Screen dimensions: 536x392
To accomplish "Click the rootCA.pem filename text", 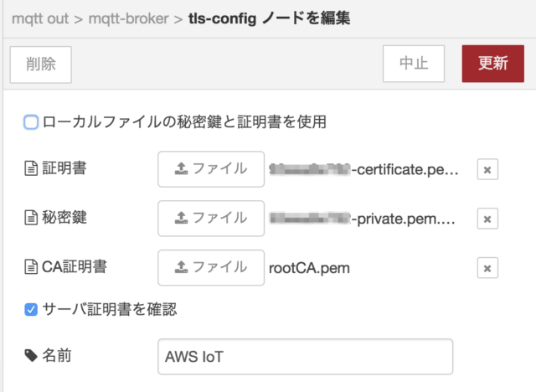I will coord(309,268).
